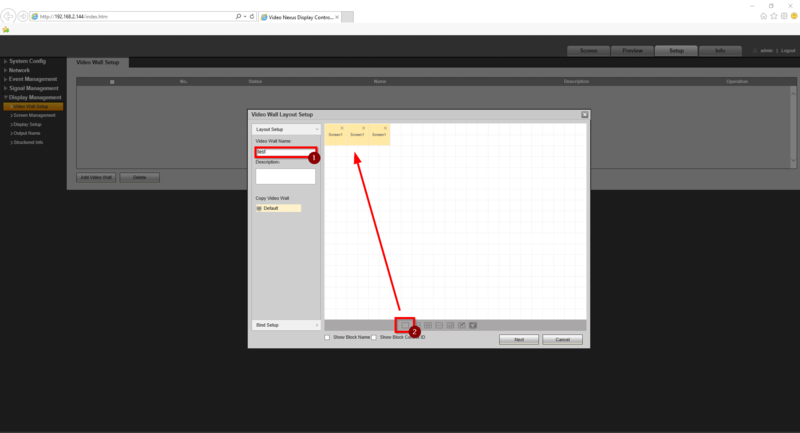Expand the Signal Management tree node

pos(5,88)
